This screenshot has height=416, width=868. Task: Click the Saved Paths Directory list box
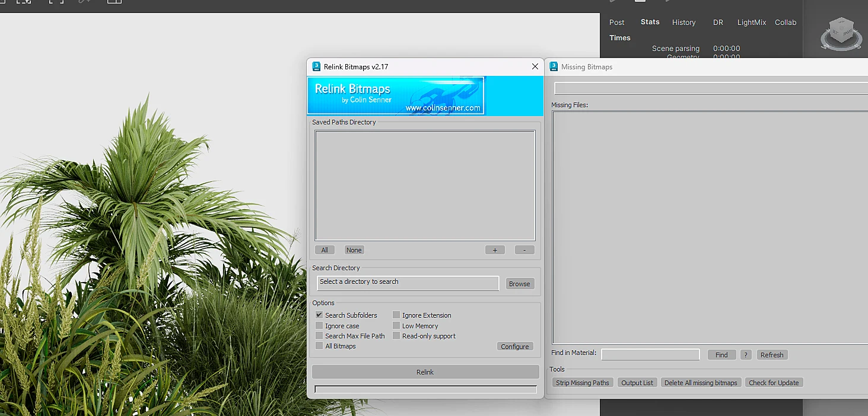click(x=425, y=185)
